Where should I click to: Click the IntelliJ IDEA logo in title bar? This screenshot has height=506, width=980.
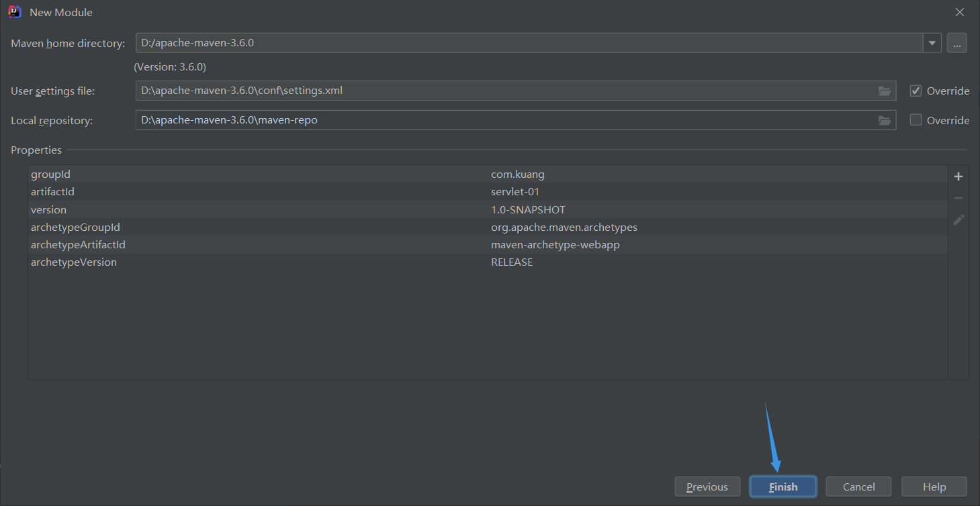(15, 12)
